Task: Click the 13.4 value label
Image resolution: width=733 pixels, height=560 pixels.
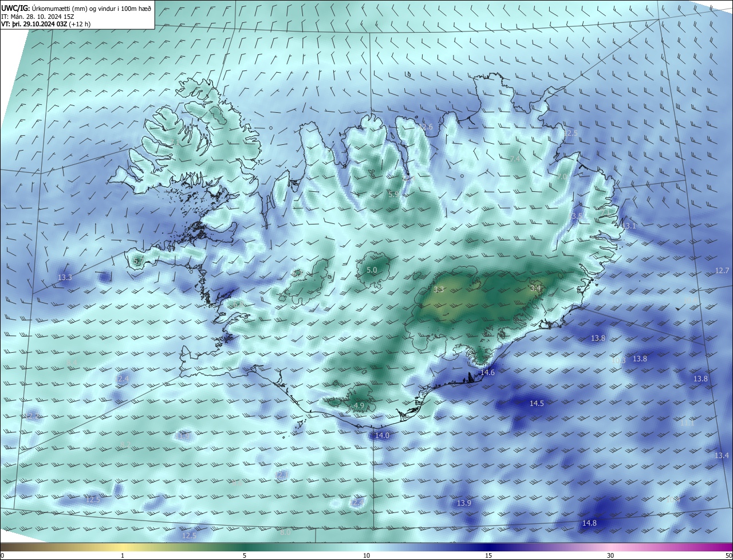Action: pyautogui.click(x=722, y=455)
